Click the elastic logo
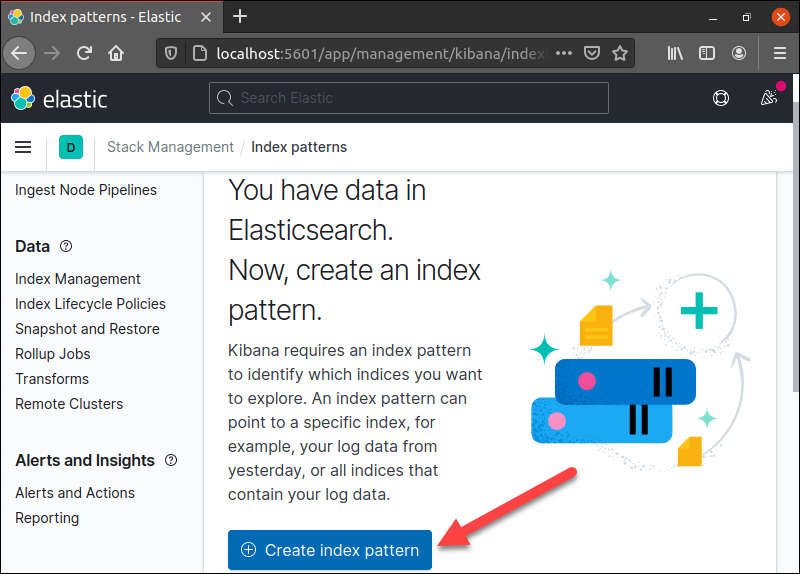This screenshot has width=800, height=574. coord(59,98)
